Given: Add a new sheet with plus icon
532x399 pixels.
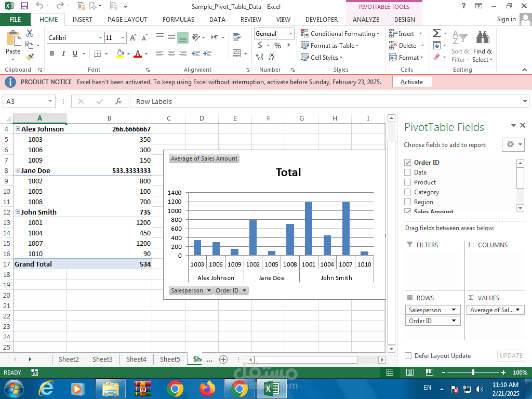Looking at the screenshot, I should [223, 360].
